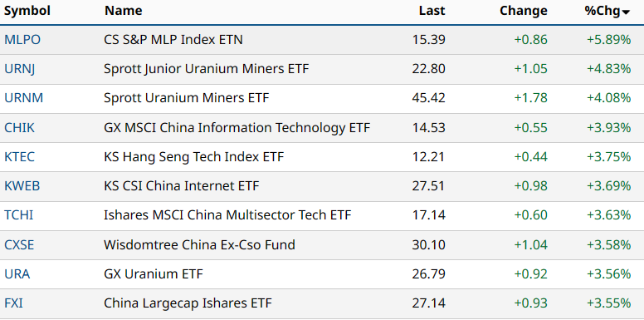Select the Sprott Uranium Miners ETF row
This screenshot has width=644, height=320.
(322, 99)
